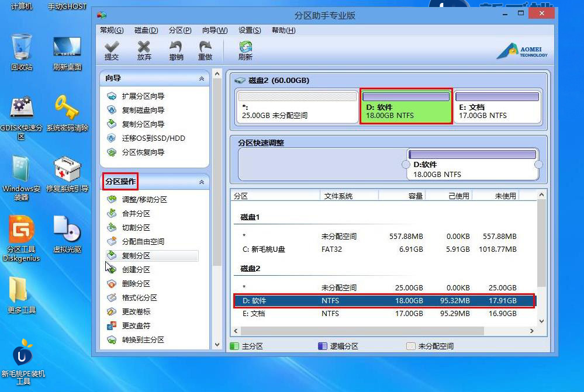Open the 扩展分区向导 wizard icon
The width and height of the screenshot is (584, 392).
click(112, 96)
